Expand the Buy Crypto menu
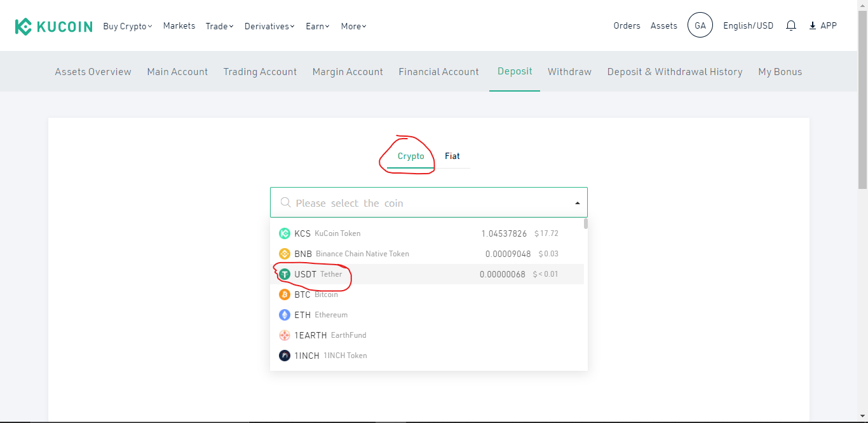868x423 pixels. click(128, 26)
